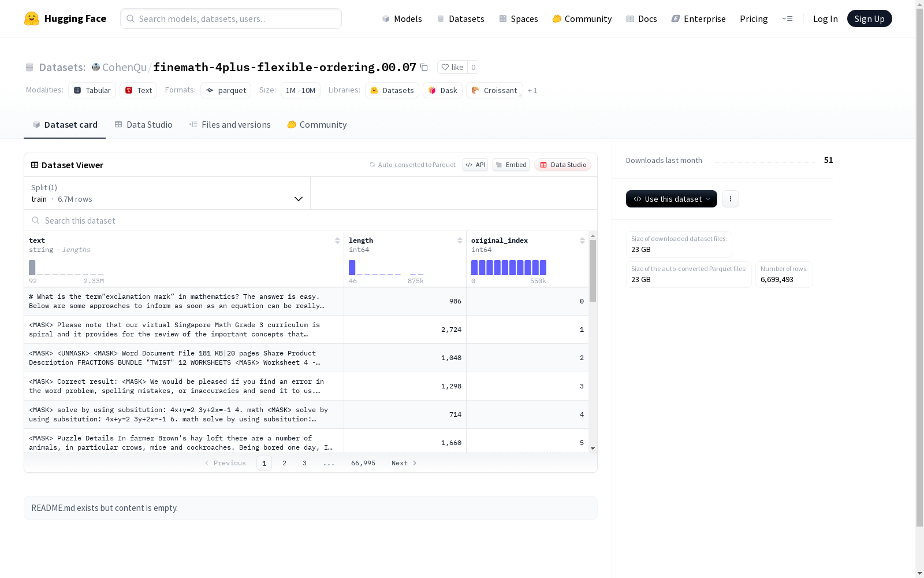This screenshot has height=578, width=924.
Task: Go to page 3 of results
Action: [x=304, y=463]
